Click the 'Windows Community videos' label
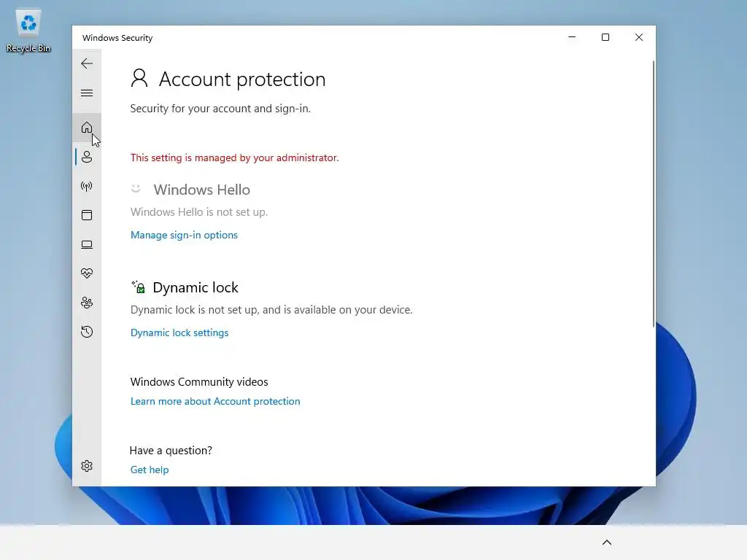The height and width of the screenshot is (560, 747). click(199, 382)
